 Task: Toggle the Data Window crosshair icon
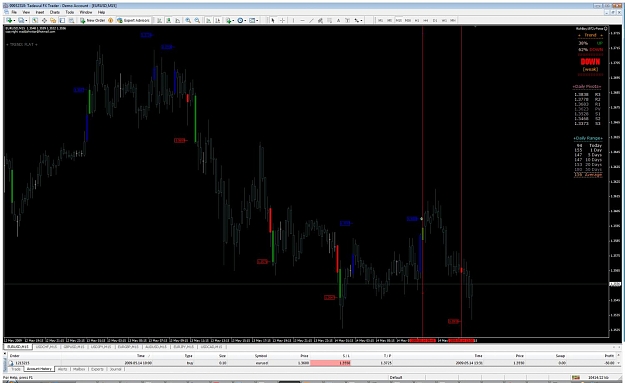(44, 20)
